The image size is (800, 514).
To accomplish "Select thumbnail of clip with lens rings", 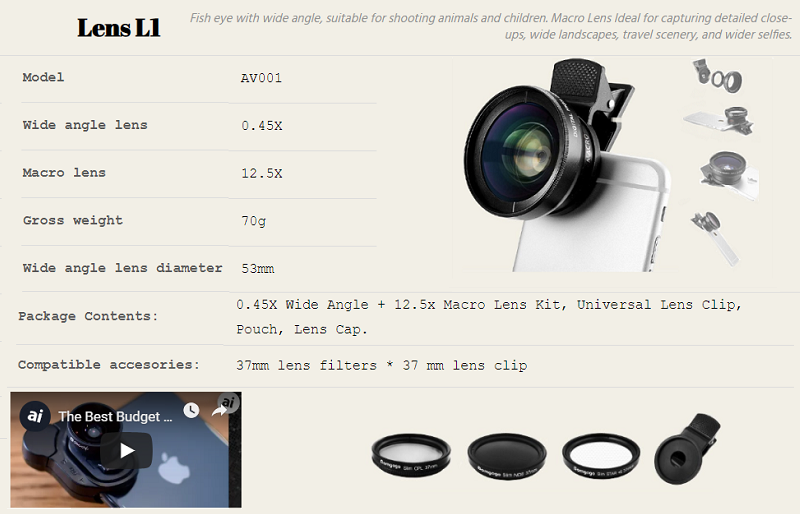I will 719,77.
